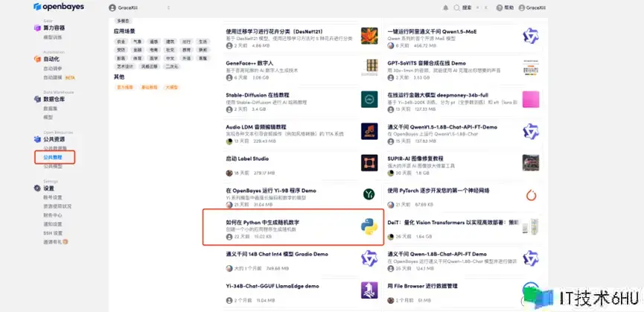This screenshot has width=644, height=312.
Task: Click the 通义千问 14B Chat Int4 Qwen icon
Action: (x=369, y=258)
